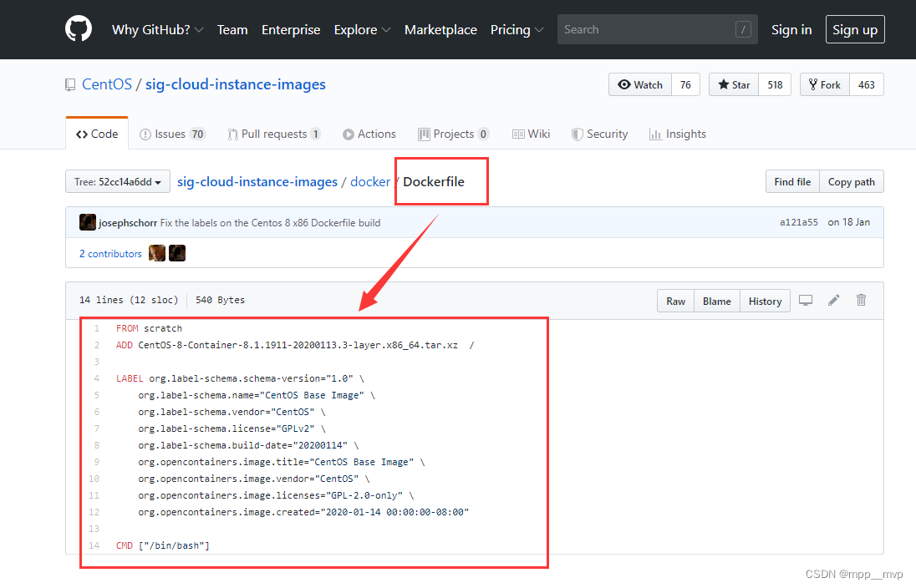
Task: Click the Find file button
Action: click(792, 181)
